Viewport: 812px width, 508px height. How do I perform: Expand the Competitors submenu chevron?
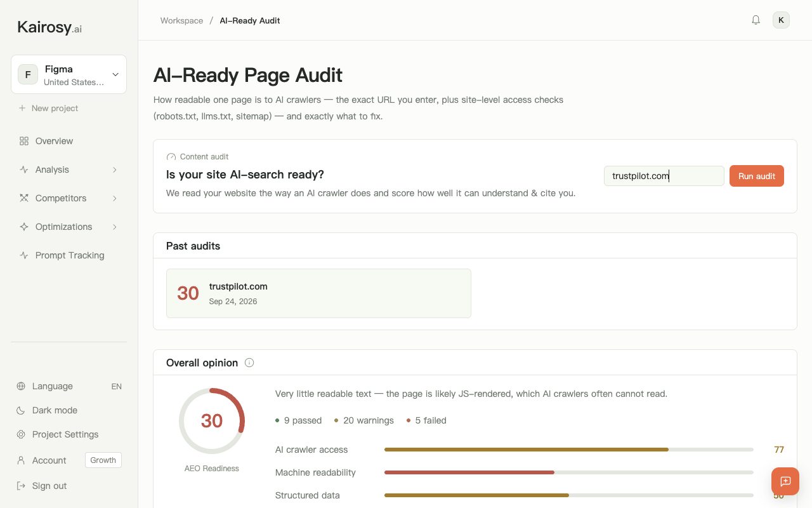pyautogui.click(x=115, y=198)
